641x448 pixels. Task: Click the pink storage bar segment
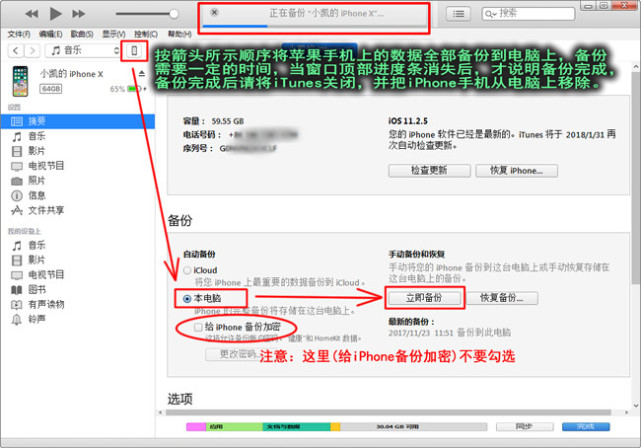pos(196,427)
